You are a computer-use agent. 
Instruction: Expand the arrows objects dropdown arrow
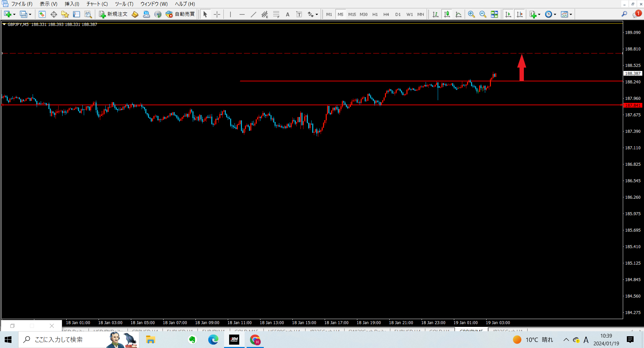[x=317, y=14]
